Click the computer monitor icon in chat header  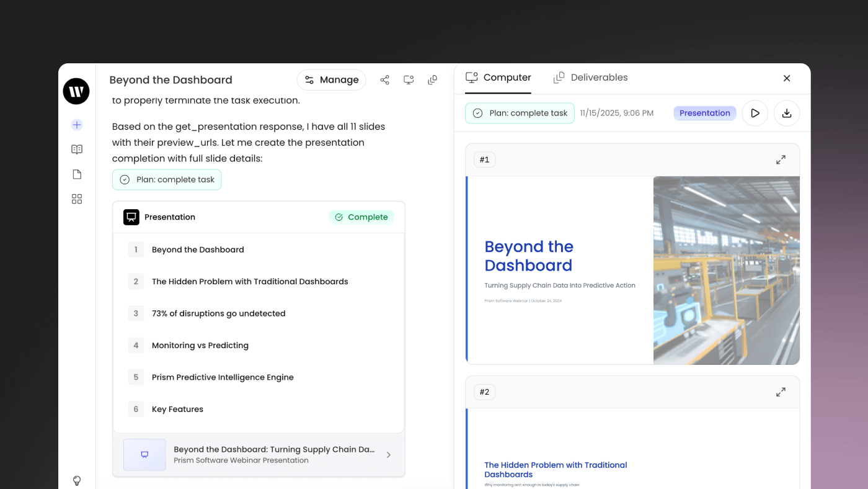click(x=409, y=80)
